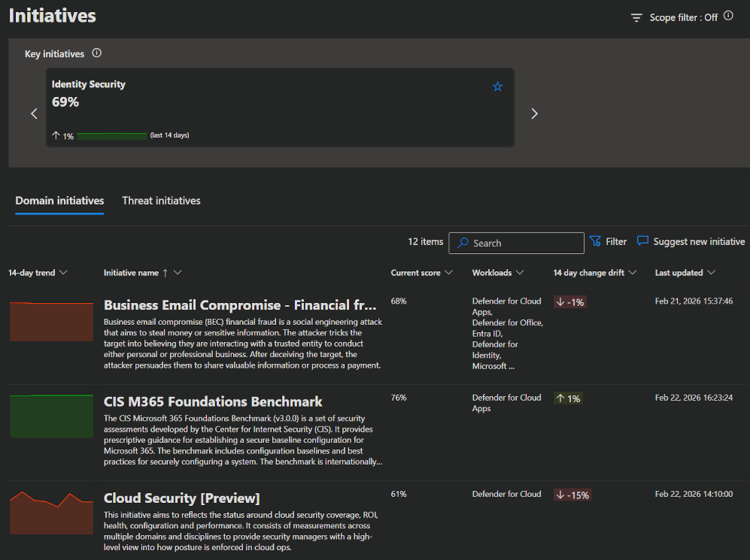Expand the Current score column dropdown
This screenshot has width=750, height=560.
[x=449, y=273]
